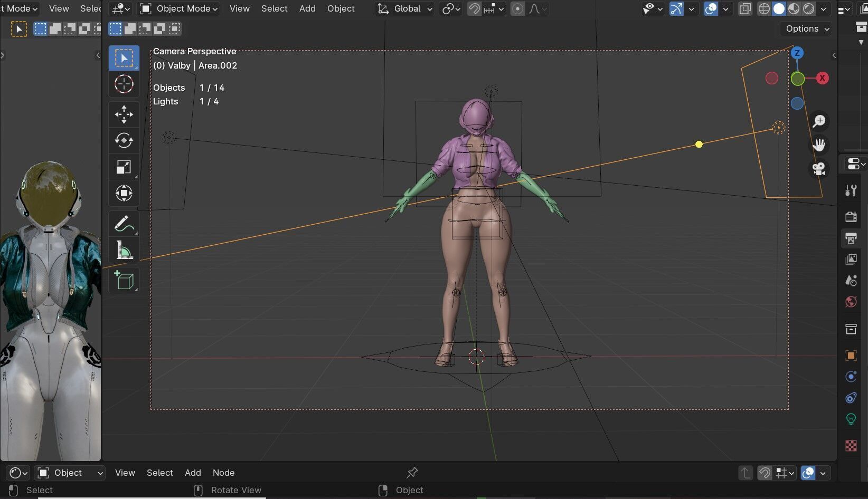
Task: Click the rendered character preview in left viewport
Action: [x=50, y=311]
